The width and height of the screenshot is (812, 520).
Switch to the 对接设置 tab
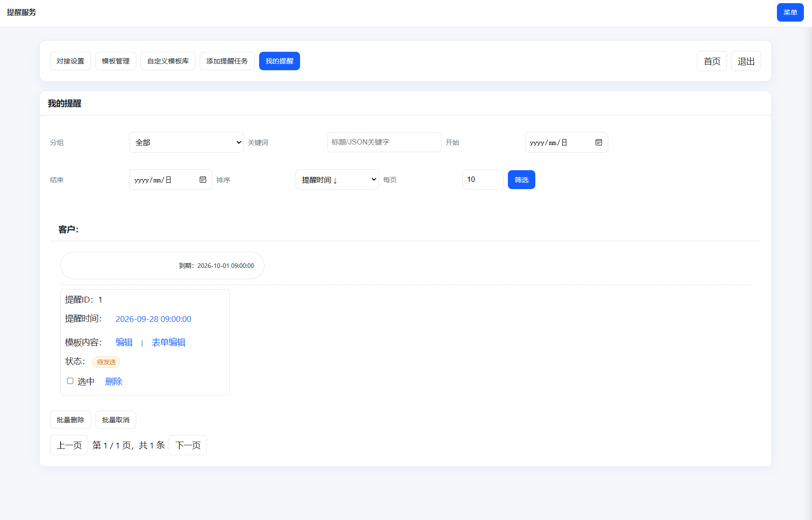(x=70, y=61)
